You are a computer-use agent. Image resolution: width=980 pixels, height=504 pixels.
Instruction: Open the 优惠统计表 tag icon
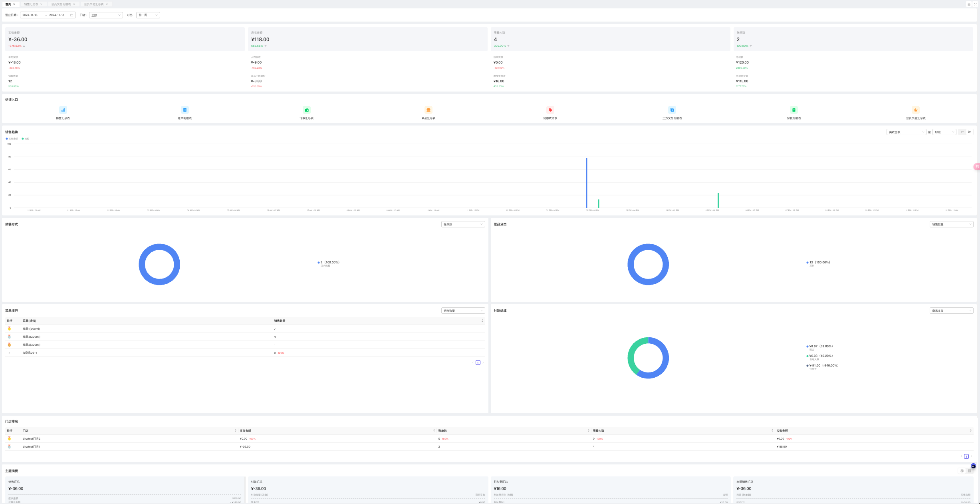(x=550, y=110)
